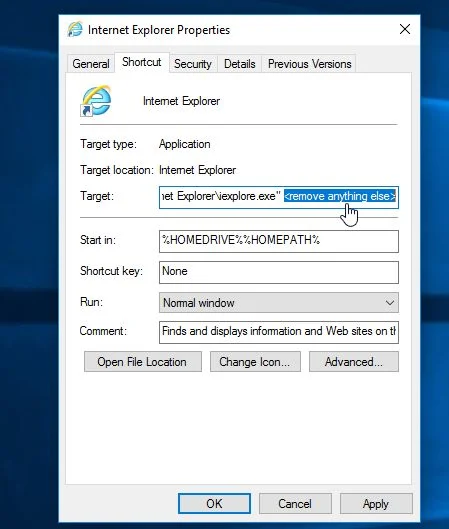This screenshot has width=449, height=529.
Task: Select the Shortcut tab
Action: [x=142, y=62]
